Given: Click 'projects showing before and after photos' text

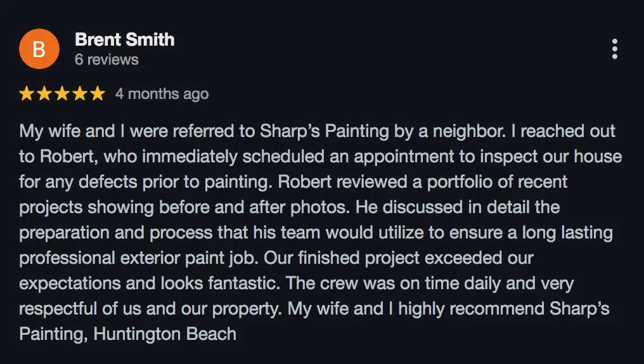Looking at the screenshot, I should click(x=184, y=207).
